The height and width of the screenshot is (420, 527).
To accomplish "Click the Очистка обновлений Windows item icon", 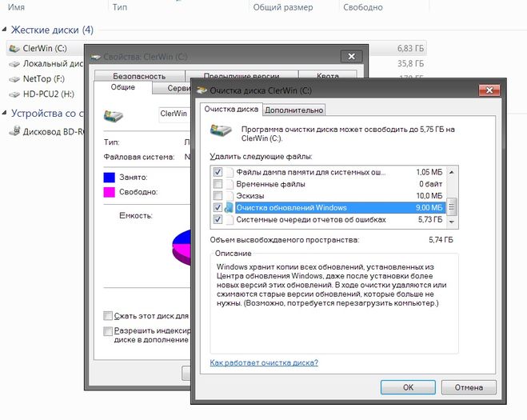I will coord(229,208).
